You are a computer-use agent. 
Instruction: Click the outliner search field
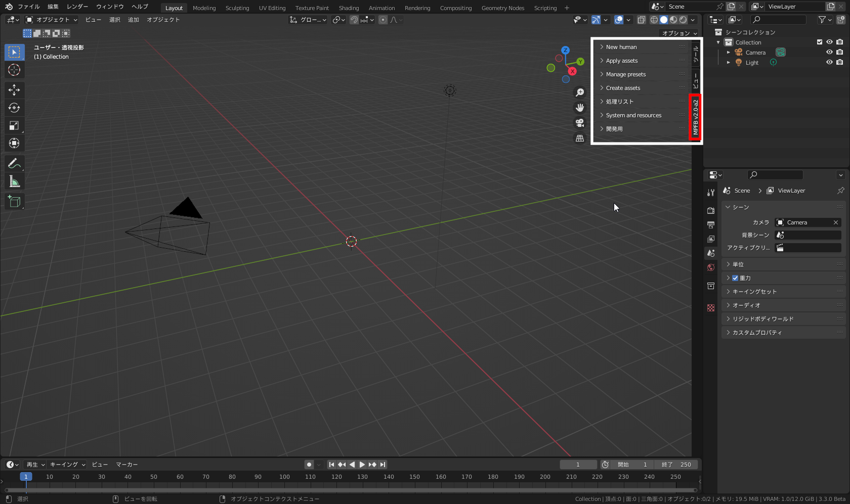coord(778,20)
